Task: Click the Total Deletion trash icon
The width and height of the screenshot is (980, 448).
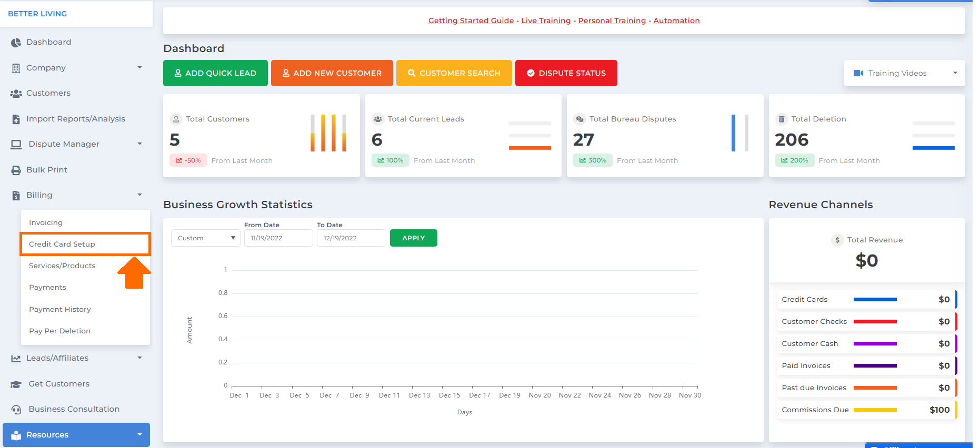Action: pos(782,119)
